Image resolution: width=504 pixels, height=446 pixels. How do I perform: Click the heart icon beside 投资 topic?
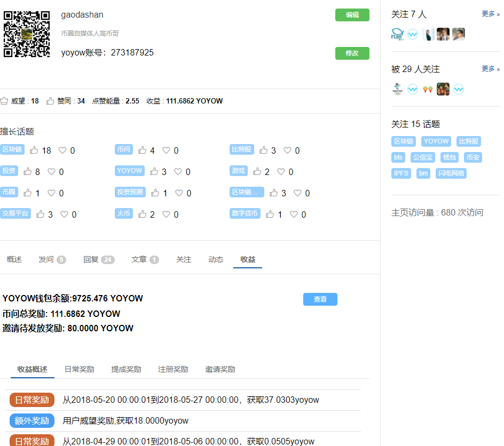(x=51, y=171)
